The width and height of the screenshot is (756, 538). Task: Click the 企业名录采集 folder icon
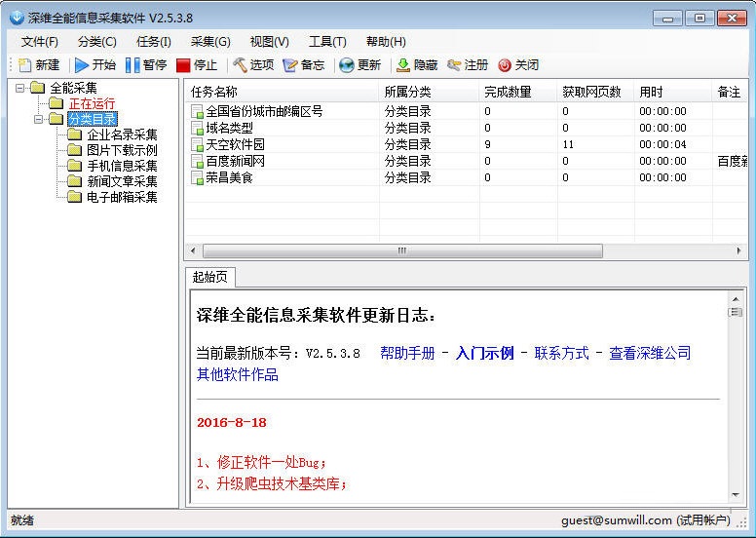click(74, 134)
